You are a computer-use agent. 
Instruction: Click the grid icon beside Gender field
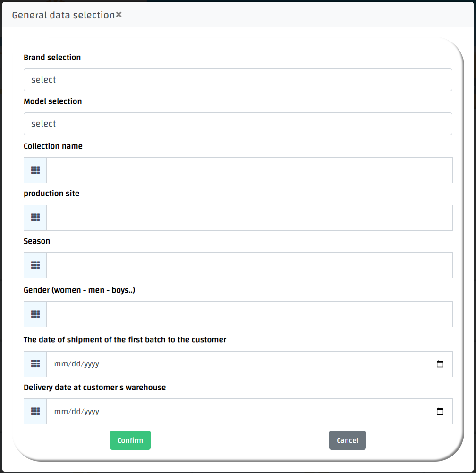(x=35, y=314)
